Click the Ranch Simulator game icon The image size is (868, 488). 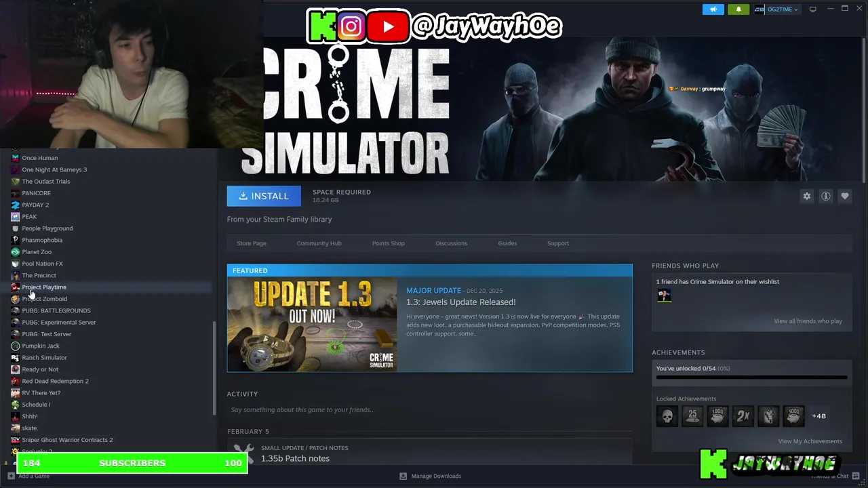click(x=16, y=358)
